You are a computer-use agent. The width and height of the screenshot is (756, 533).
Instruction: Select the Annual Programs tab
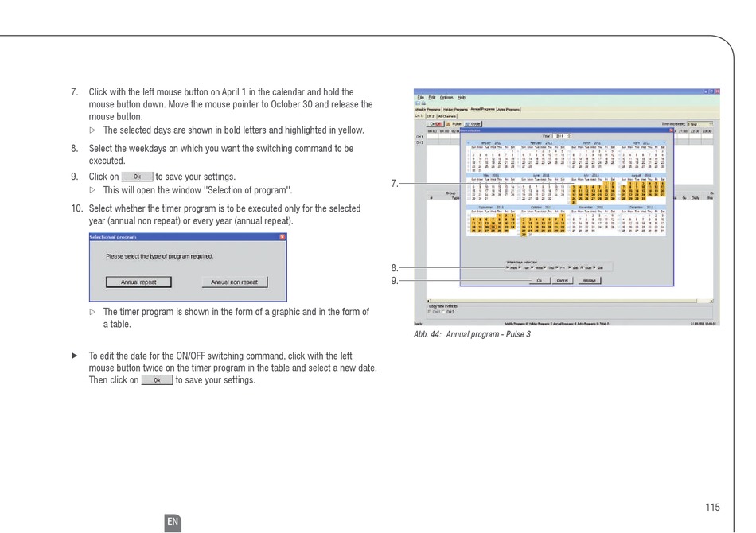(x=482, y=109)
